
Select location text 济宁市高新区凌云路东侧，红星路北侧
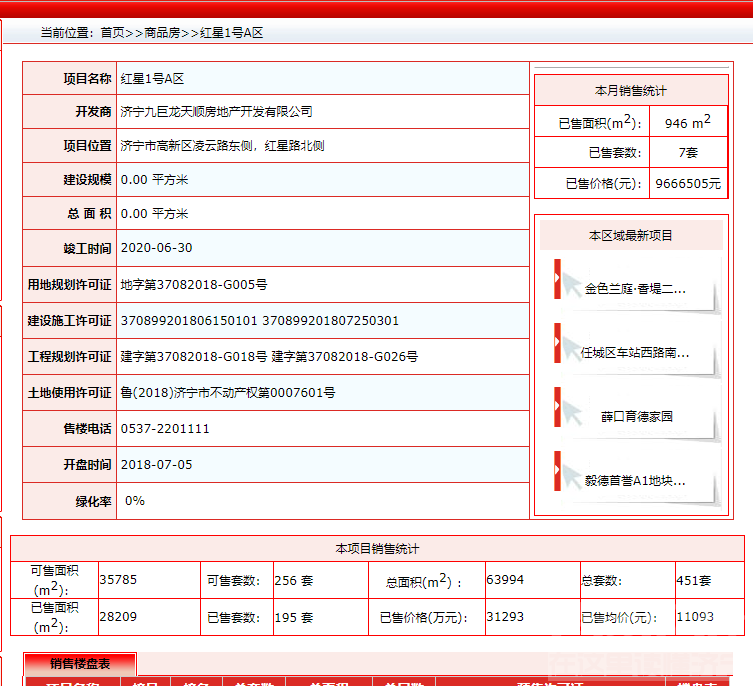pos(222,146)
